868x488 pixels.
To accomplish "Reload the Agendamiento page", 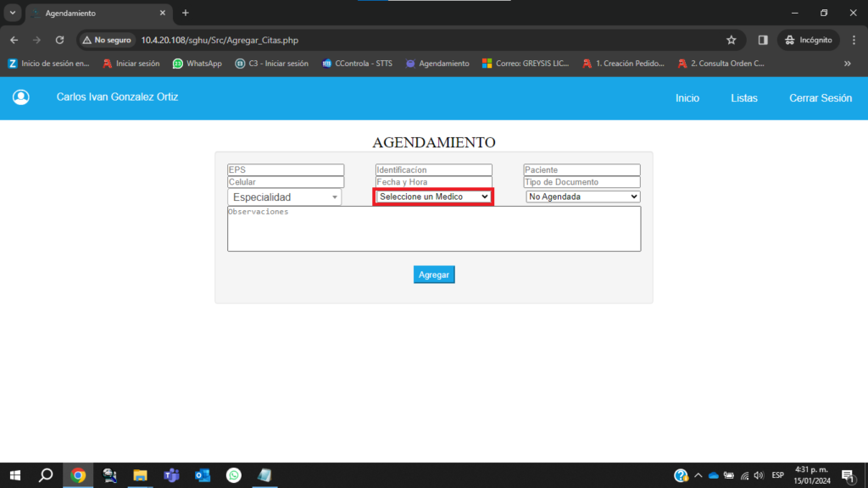I will 59,40.
